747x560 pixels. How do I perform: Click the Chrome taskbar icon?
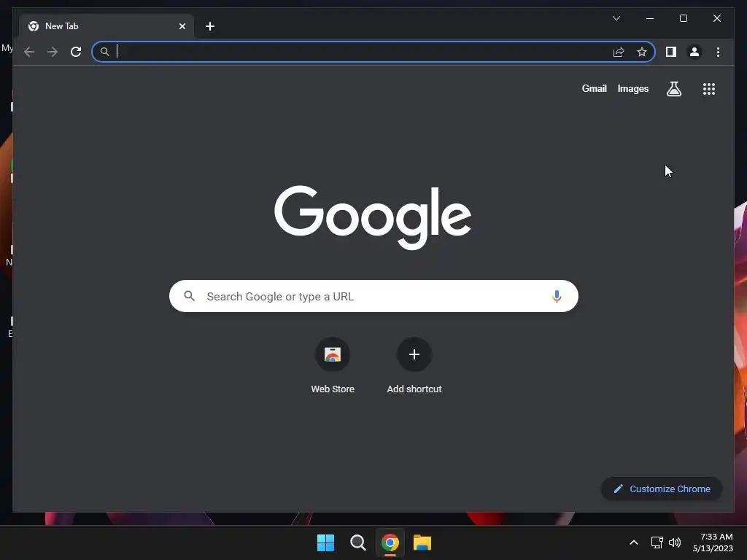coord(390,542)
